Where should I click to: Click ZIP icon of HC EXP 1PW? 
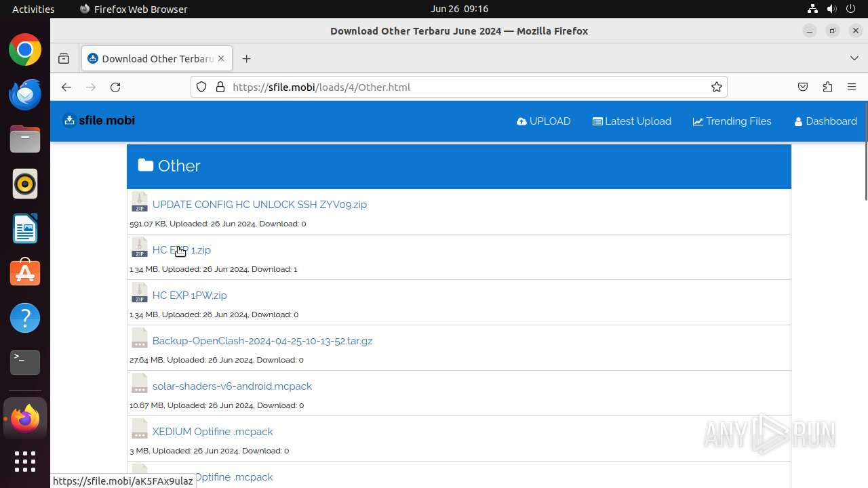(140, 293)
